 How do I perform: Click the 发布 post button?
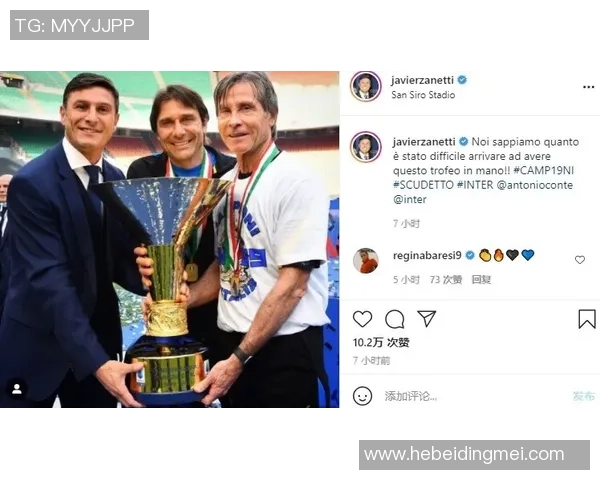pos(584,396)
